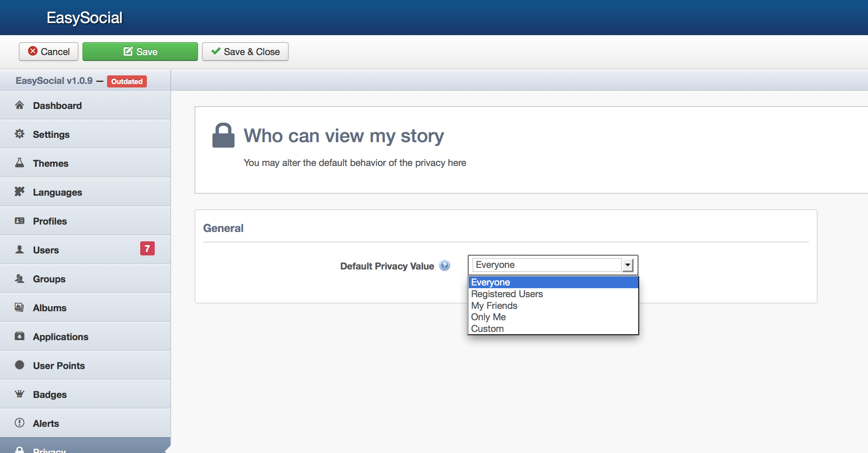Image resolution: width=868 pixels, height=453 pixels.
Task: Click the large lock icon by page title
Action: click(223, 135)
